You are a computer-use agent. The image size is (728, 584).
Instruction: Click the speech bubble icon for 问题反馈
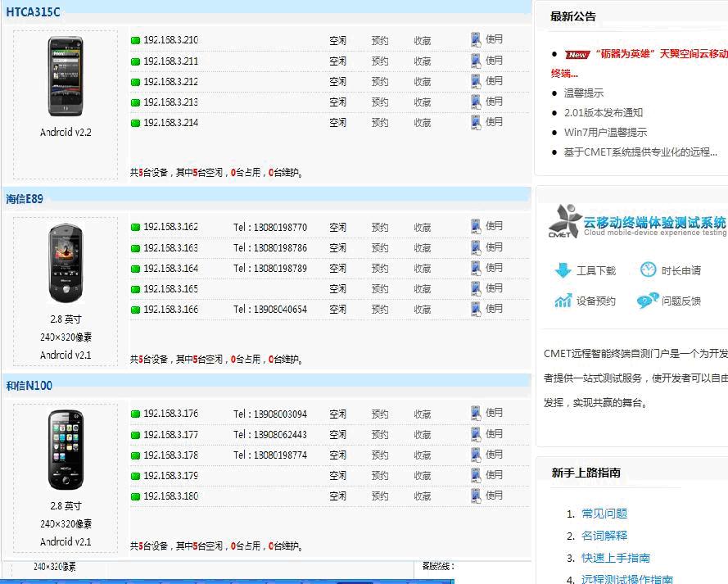click(648, 301)
